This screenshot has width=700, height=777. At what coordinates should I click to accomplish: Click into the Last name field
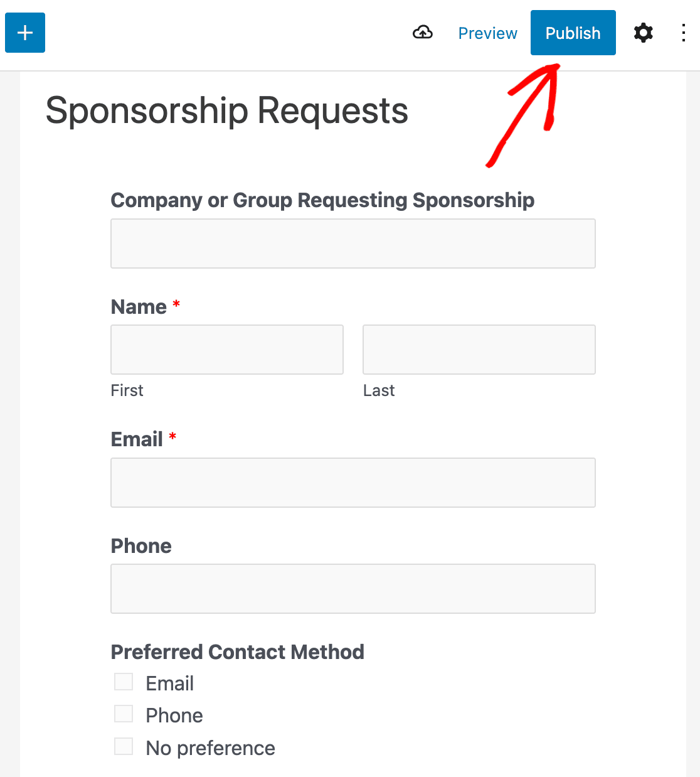(x=479, y=350)
